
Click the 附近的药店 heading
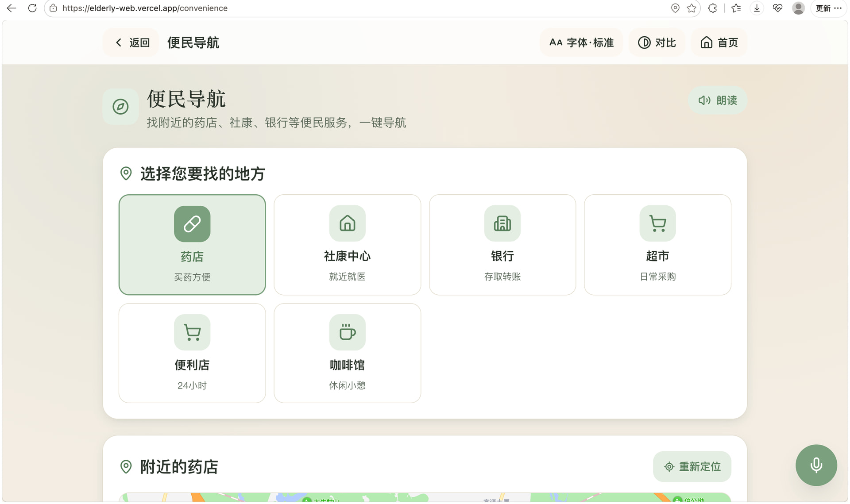click(179, 467)
